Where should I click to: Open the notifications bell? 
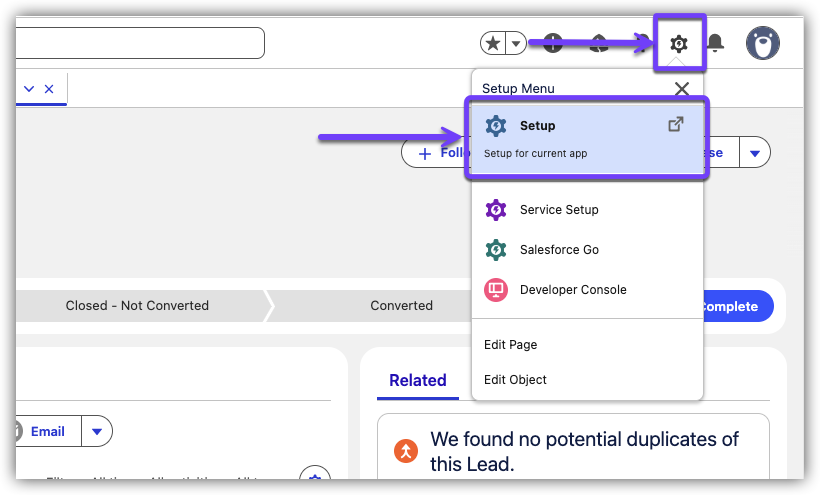(x=716, y=43)
